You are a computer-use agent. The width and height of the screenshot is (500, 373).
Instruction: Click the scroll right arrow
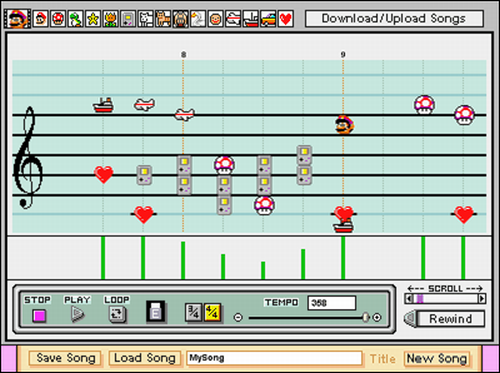click(x=481, y=298)
